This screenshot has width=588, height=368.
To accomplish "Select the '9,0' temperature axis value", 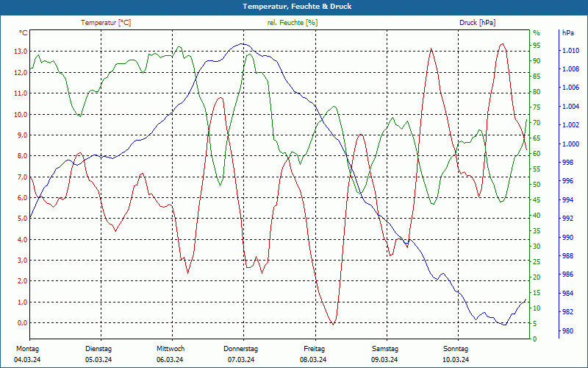I will (22, 135).
